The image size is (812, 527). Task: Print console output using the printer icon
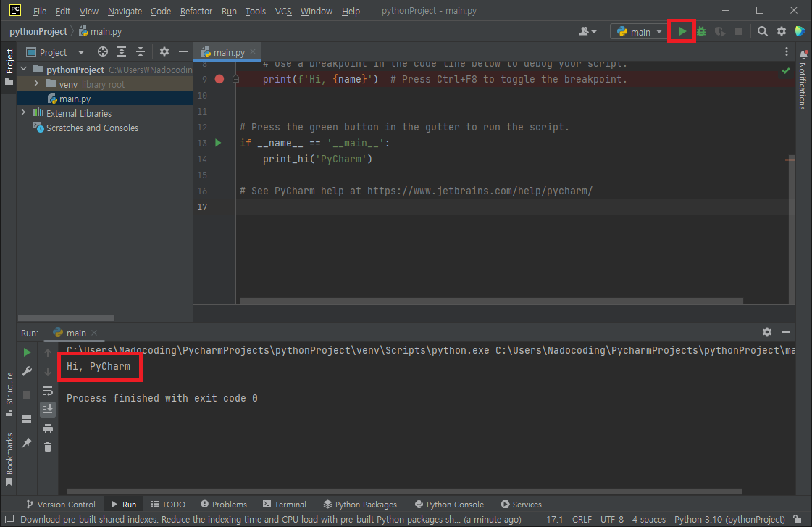[48, 428]
